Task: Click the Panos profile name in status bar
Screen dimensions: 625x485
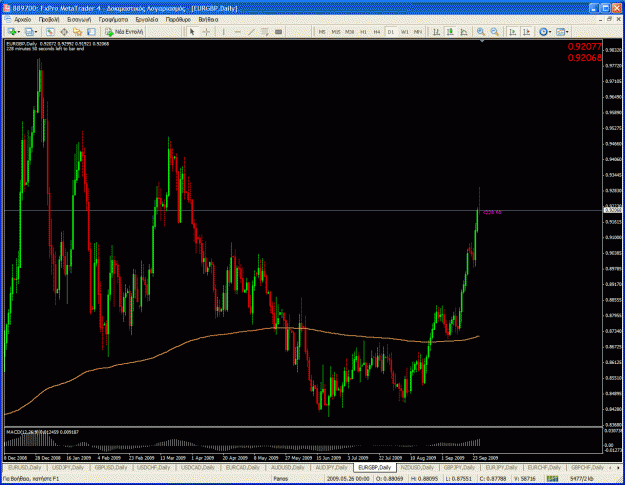Action: [281, 479]
